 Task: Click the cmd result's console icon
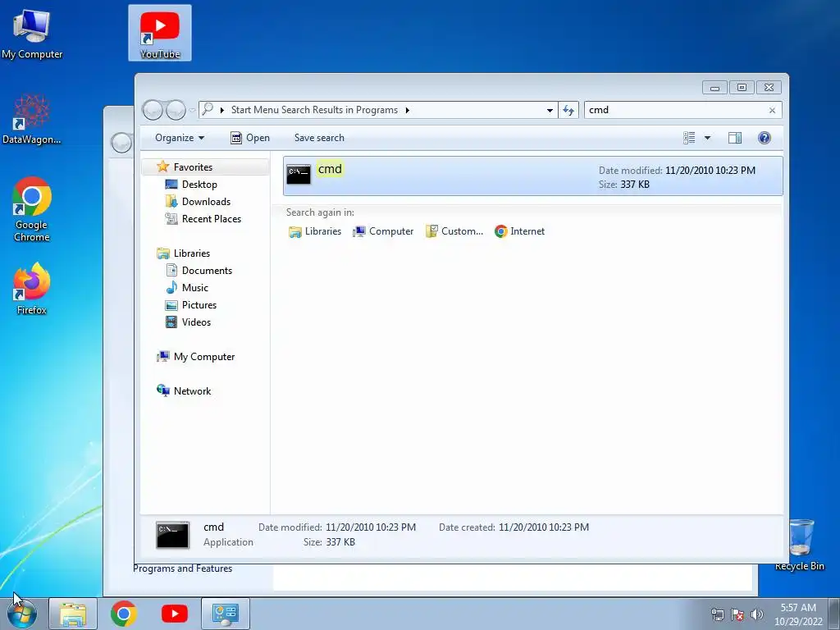[299, 174]
